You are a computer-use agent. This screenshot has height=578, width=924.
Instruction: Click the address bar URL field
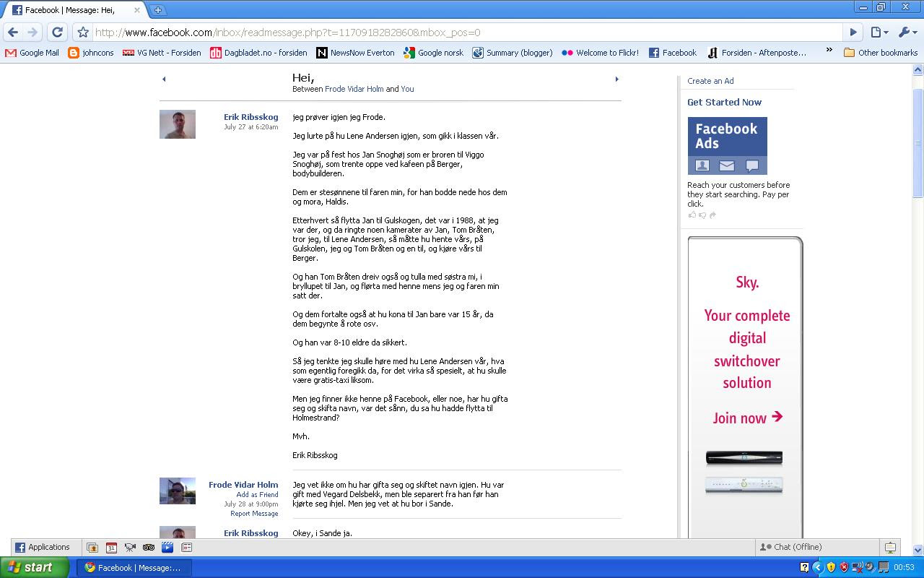pyautogui.click(x=468, y=32)
